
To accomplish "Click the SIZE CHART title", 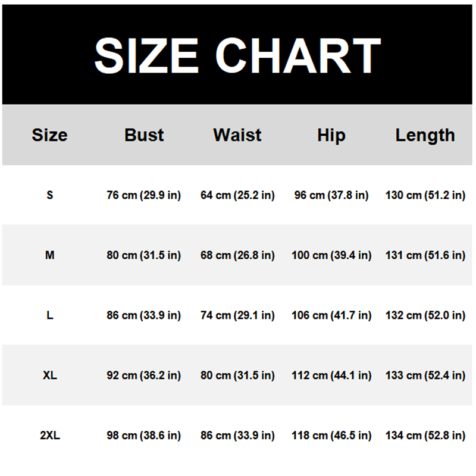I will (x=237, y=55).
